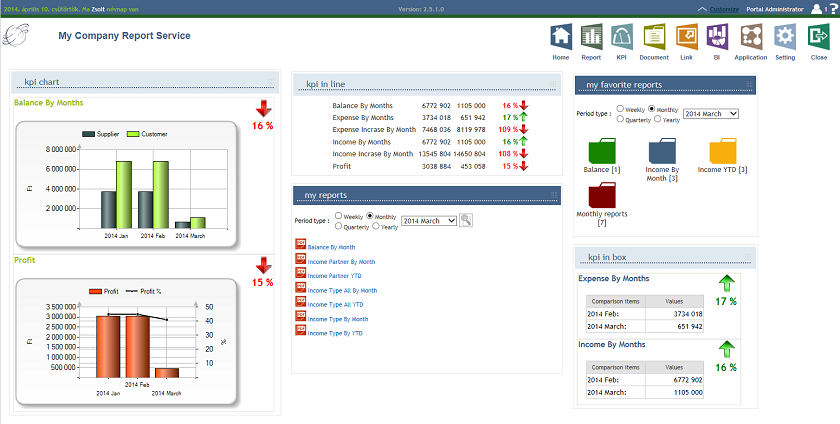Open the green Balance folder
The width and height of the screenshot is (840, 424).
[603, 151]
